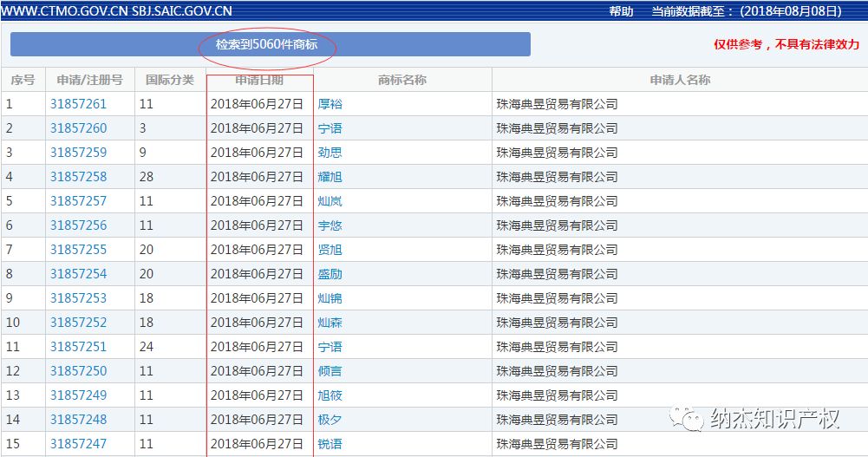The height and width of the screenshot is (457, 868).
Task: Click the 申请日期 column header
Action: 258,80
